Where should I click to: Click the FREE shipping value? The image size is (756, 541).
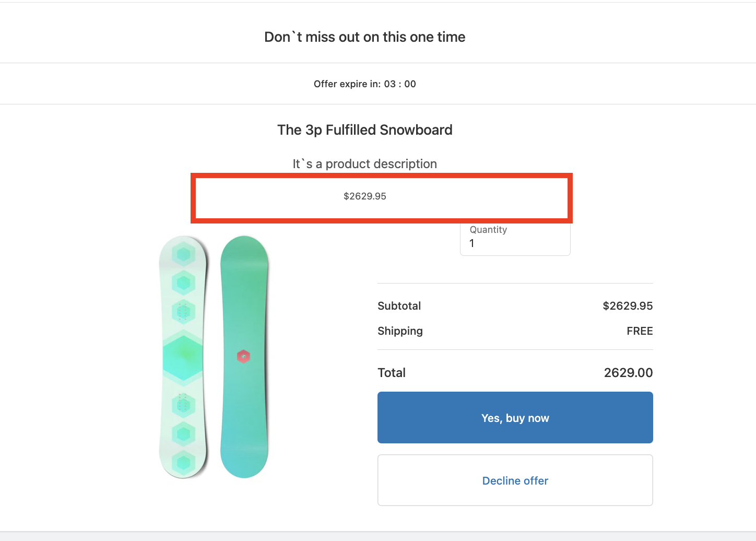tap(640, 331)
